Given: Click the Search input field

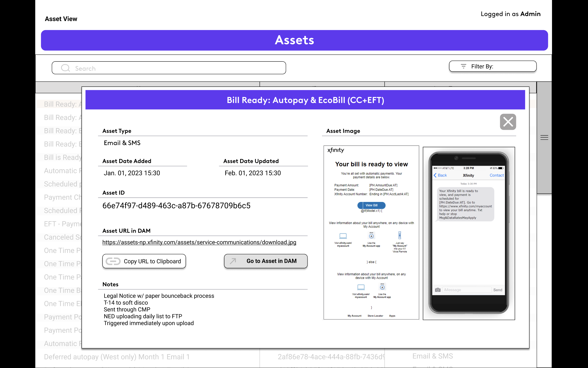Looking at the screenshot, I should coord(169,68).
